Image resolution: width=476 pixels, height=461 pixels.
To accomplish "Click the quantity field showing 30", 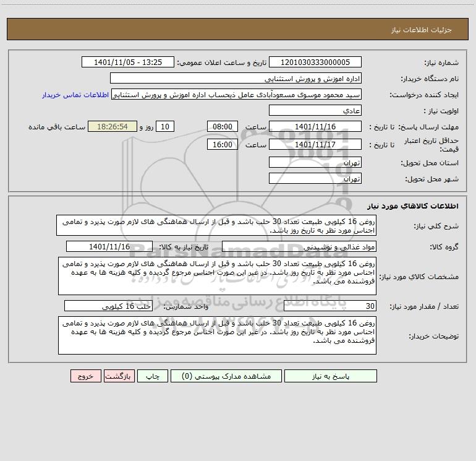I will coord(330,306).
